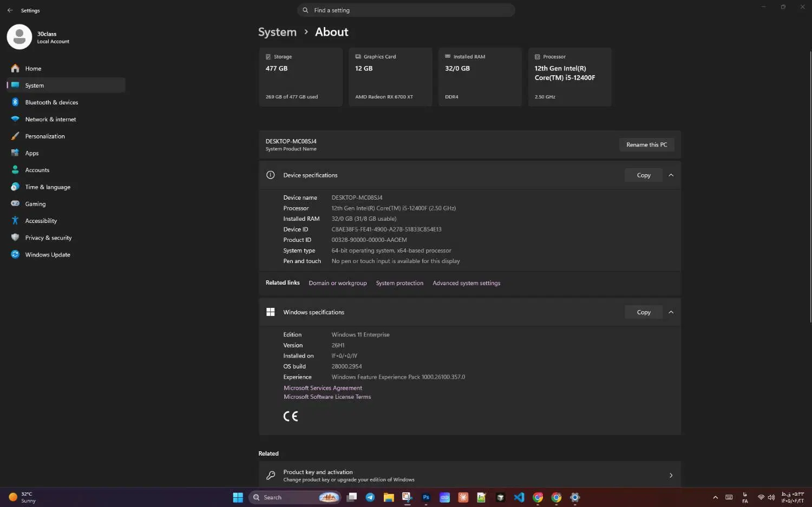Open the Home section icon in sidebar
Viewport: 812px width, 507px height.
[x=15, y=69]
